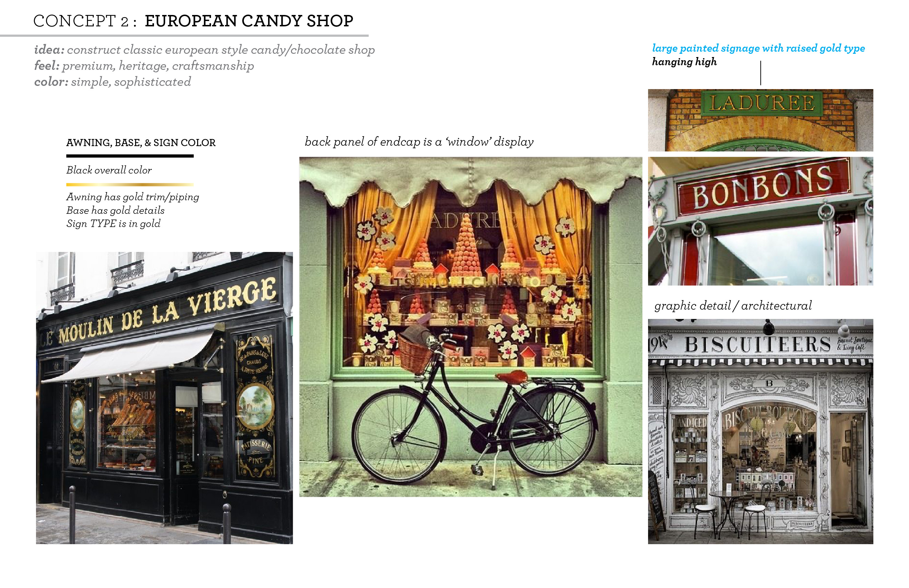Open the red BONBONS sign photo
The image size is (909, 588).
click(760, 221)
